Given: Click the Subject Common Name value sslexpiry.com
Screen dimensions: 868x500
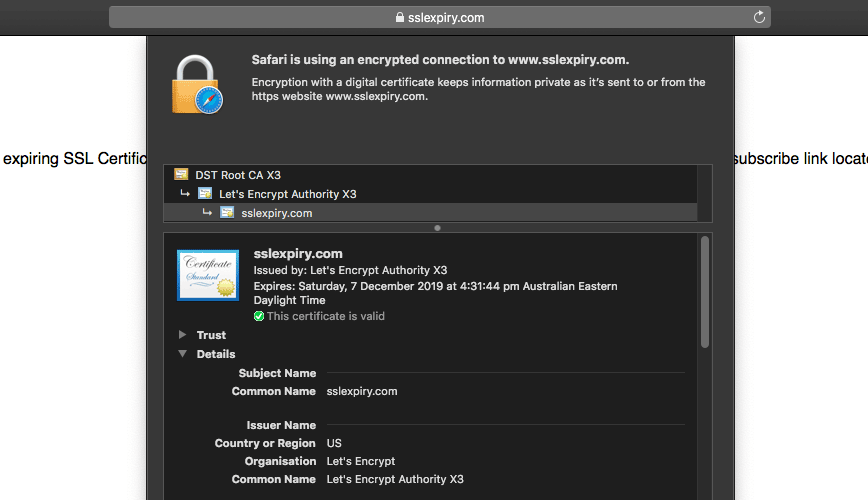Looking at the screenshot, I should [362, 391].
